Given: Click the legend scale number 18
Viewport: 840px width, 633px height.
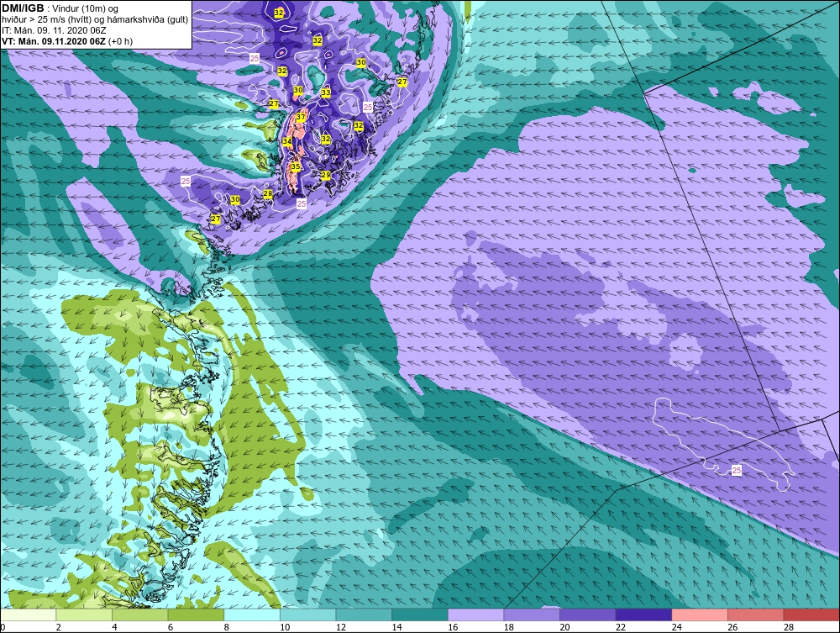Looking at the screenshot, I should 509,627.
